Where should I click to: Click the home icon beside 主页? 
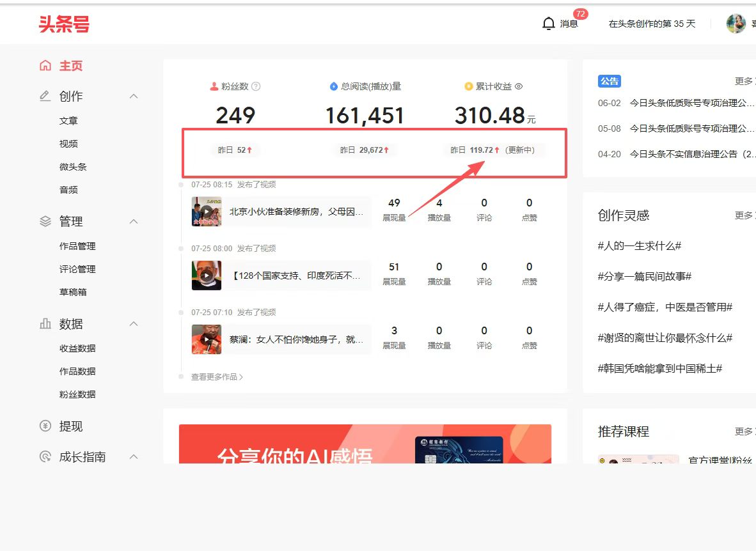[45, 66]
